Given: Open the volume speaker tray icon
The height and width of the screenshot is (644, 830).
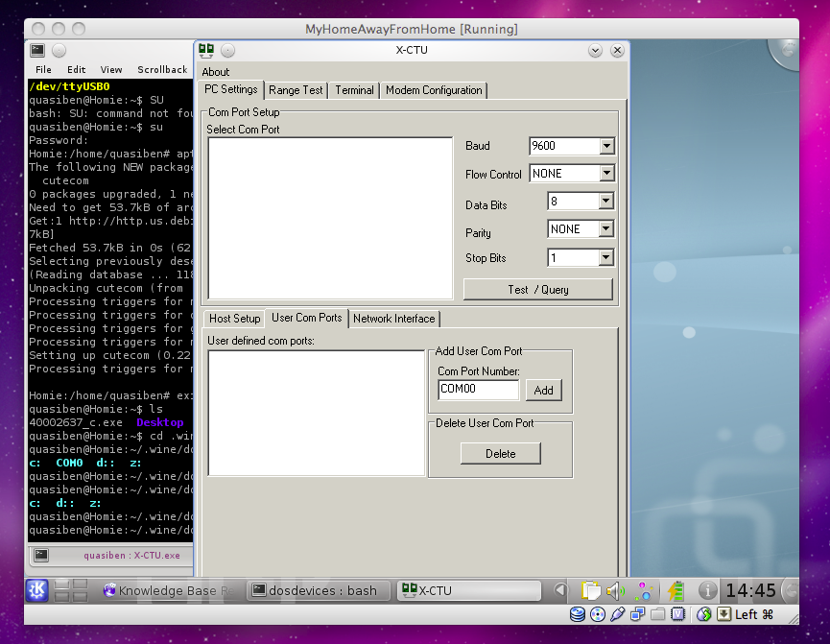Looking at the screenshot, I should tap(616, 590).
